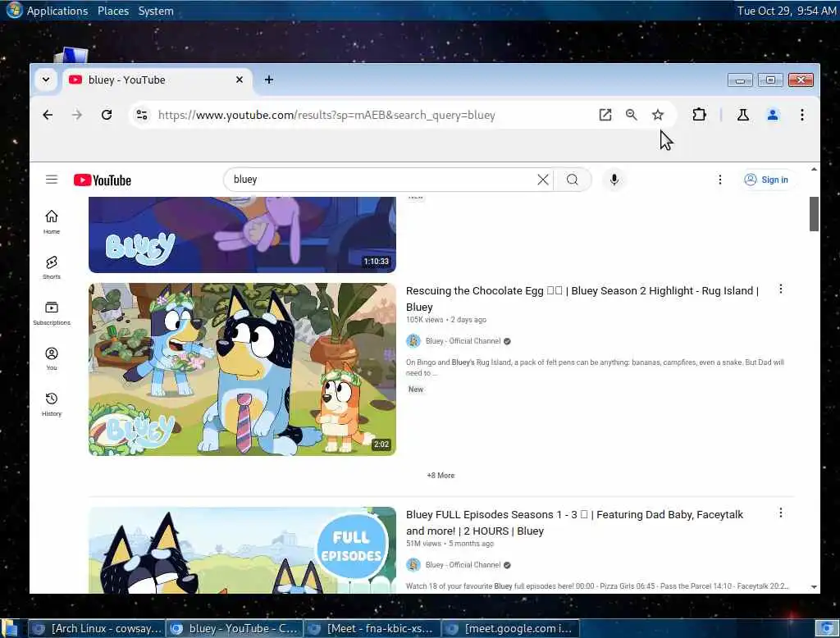Switch to Arch Linux - cowsay taskbar window
Viewport: 840px width, 638px height.
click(97, 628)
